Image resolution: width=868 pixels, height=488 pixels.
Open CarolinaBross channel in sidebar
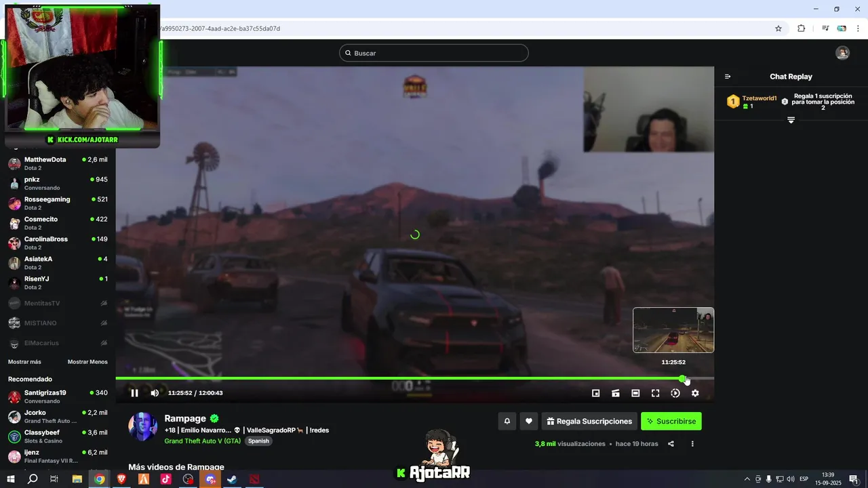(58, 243)
